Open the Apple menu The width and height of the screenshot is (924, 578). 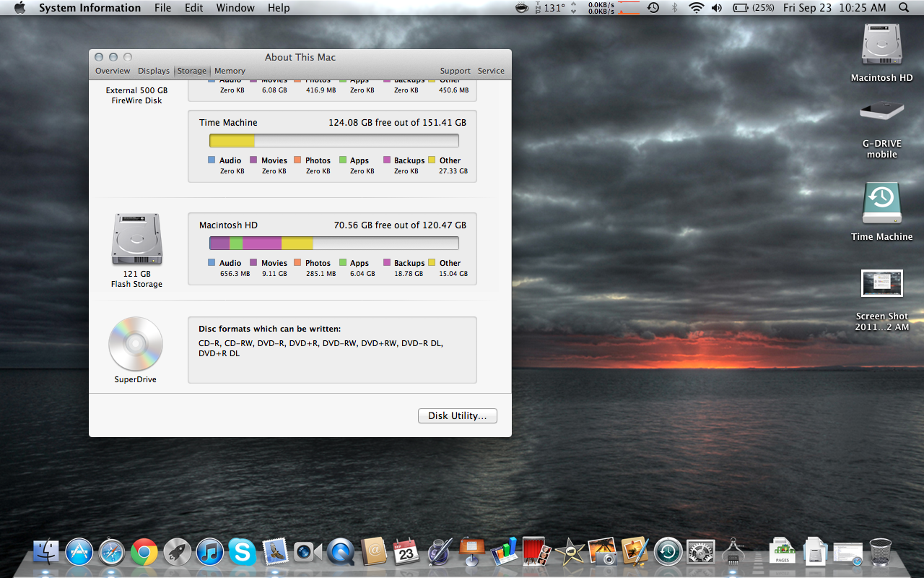pyautogui.click(x=19, y=8)
